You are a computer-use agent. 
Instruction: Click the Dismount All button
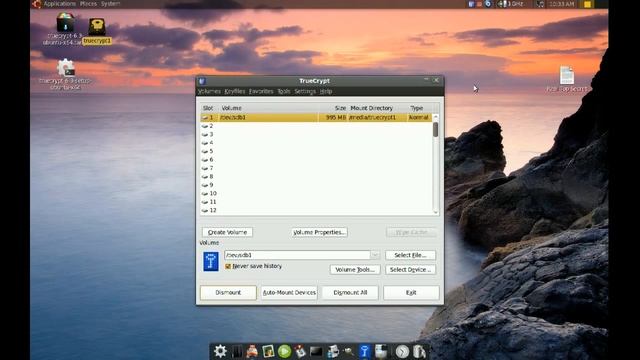[350, 293]
